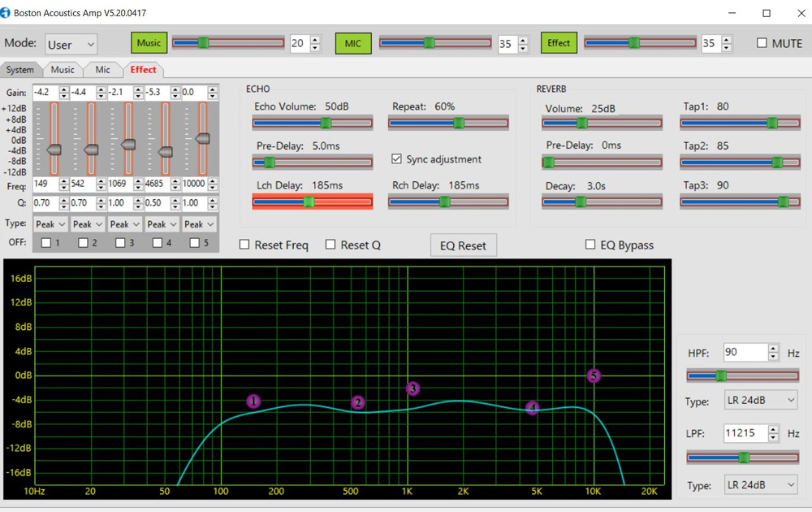Click EQ node 2 on the graph
The image size is (812, 512).
click(357, 402)
